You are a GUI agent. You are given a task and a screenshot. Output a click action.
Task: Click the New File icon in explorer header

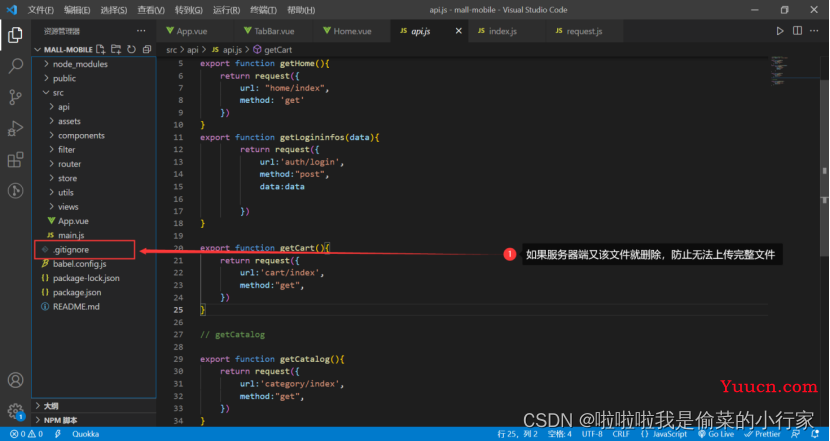pos(101,49)
